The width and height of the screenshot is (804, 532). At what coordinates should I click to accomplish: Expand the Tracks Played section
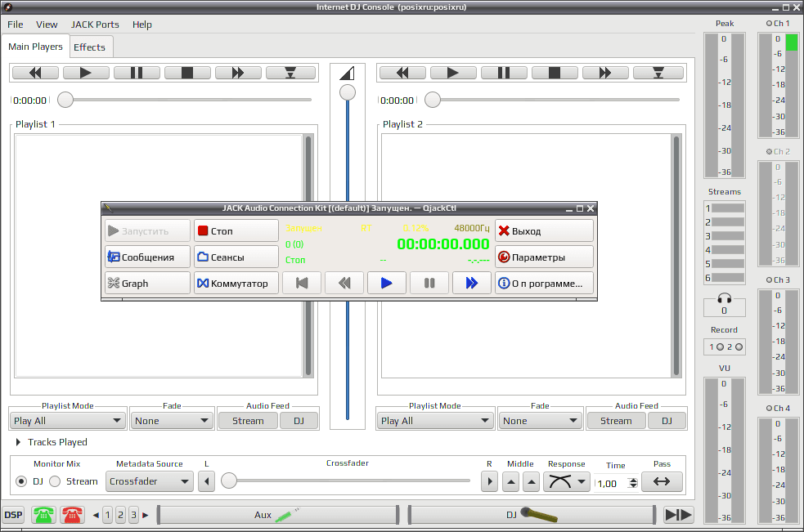[18, 442]
